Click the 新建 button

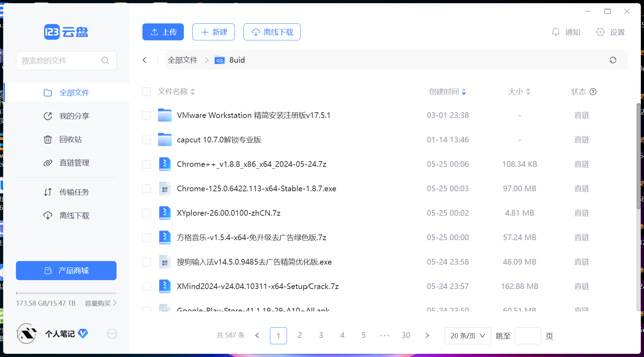click(214, 32)
